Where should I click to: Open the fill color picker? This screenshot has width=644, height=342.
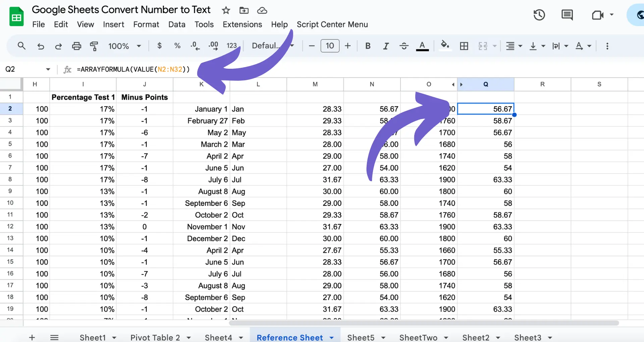tap(445, 45)
